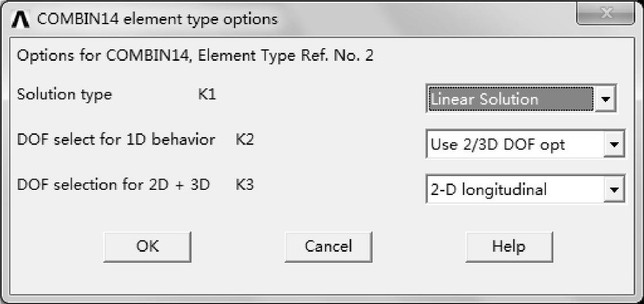The image size is (644, 304).
Task: Click the K1 key option label
Action: coord(207,95)
